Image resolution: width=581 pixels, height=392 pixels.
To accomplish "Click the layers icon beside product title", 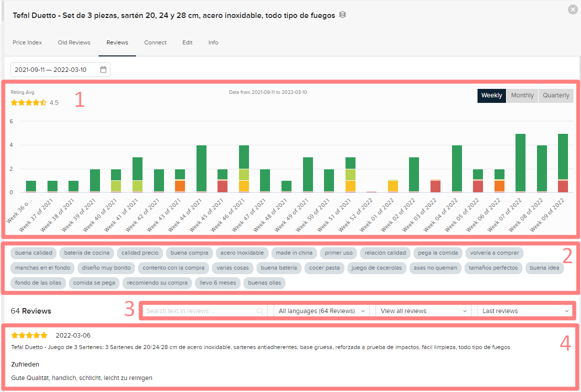I will click(342, 15).
